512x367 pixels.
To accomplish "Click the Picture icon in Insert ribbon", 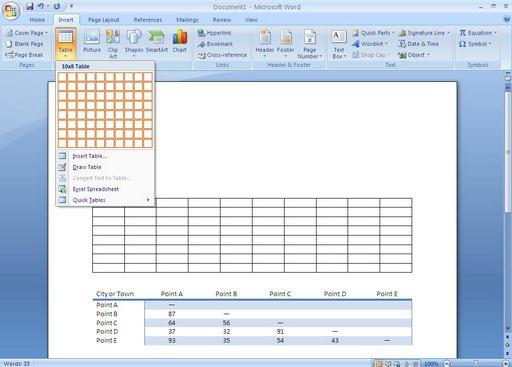I will click(92, 41).
